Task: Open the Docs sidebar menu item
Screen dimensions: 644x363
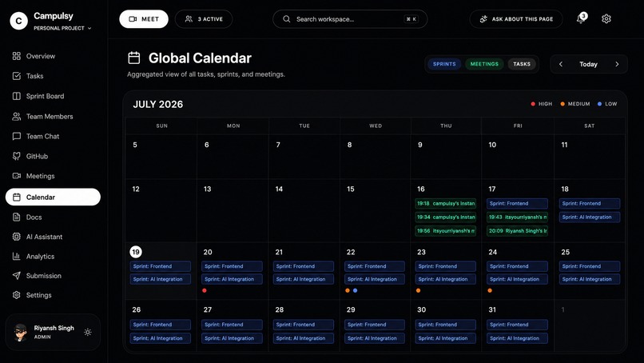Action: [34, 217]
